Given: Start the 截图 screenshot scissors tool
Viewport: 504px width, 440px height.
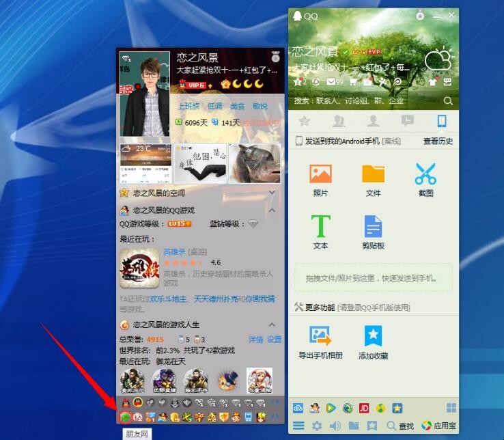Looking at the screenshot, I should pyautogui.click(x=425, y=180).
